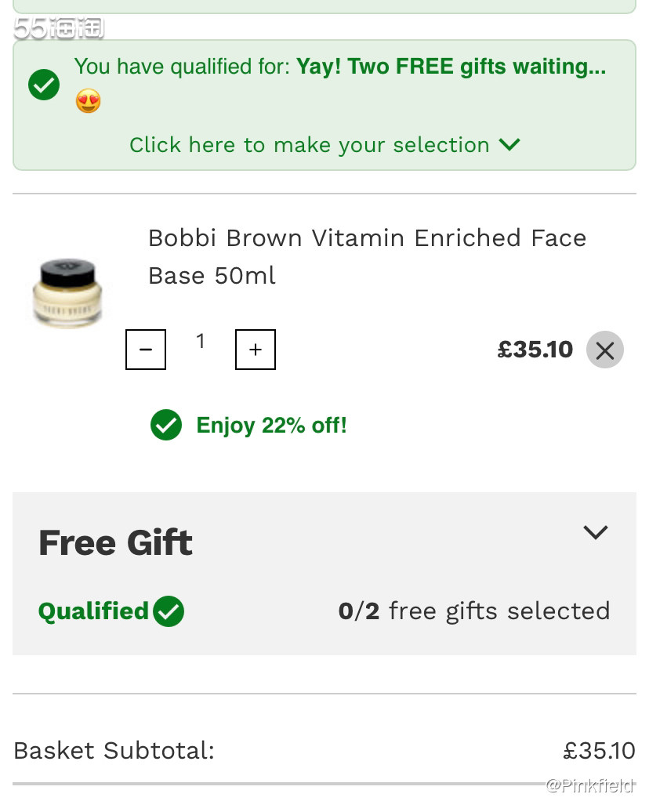Viewport: 649px width, 812px height.
Task: Select the Enjoy 22% off promo text
Action: coord(271,426)
